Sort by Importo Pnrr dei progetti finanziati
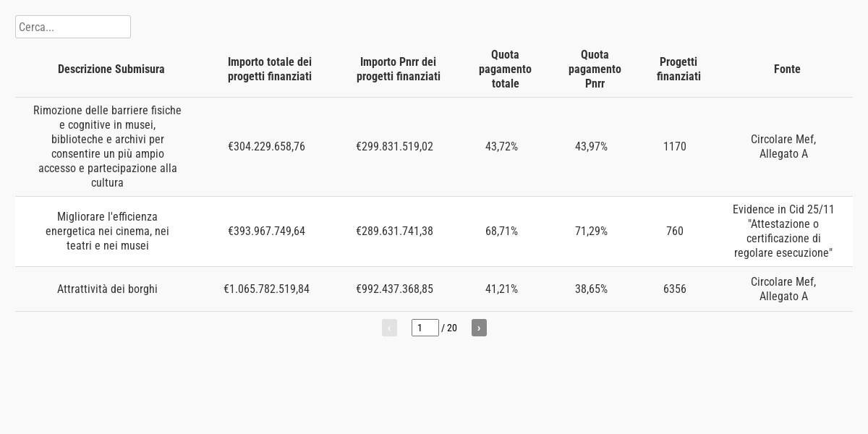868x434 pixels. coord(398,69)
